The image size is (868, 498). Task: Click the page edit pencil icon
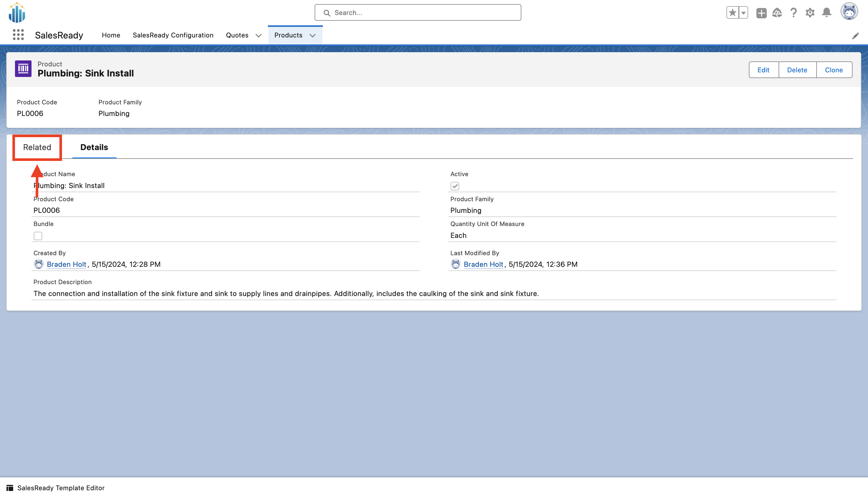tap(856, 36)
